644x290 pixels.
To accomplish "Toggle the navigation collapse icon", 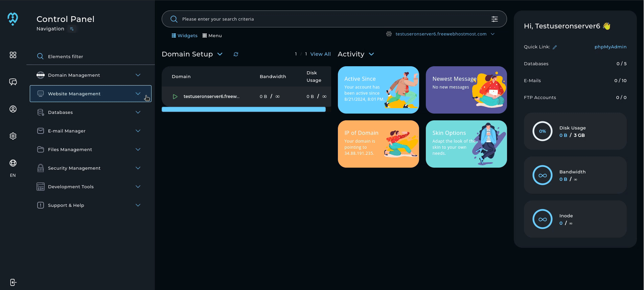I will [72, 29].
